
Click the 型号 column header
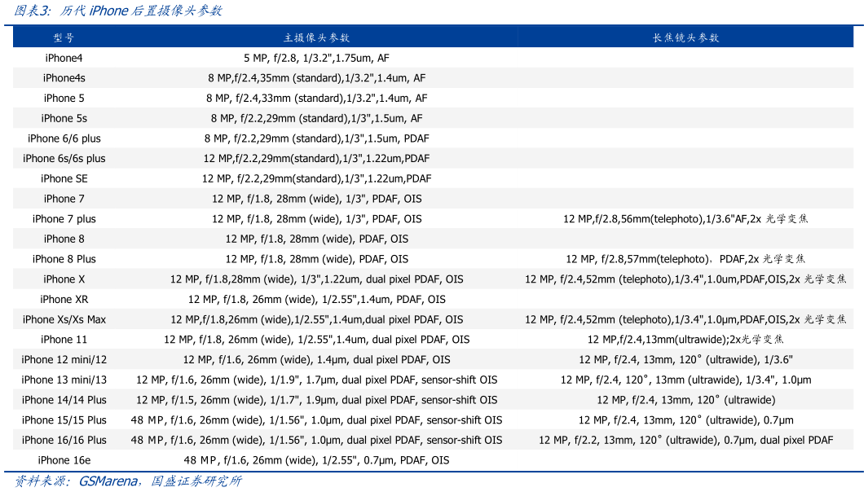point(64,37)
